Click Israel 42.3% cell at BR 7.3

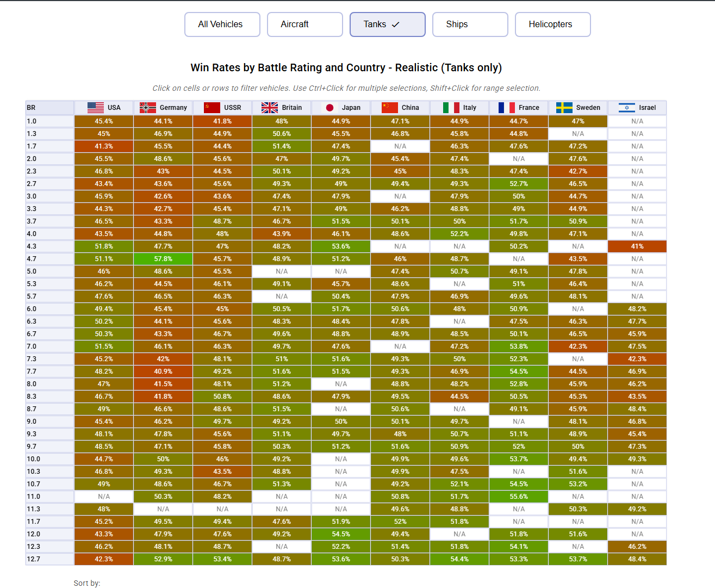point(637,359)
